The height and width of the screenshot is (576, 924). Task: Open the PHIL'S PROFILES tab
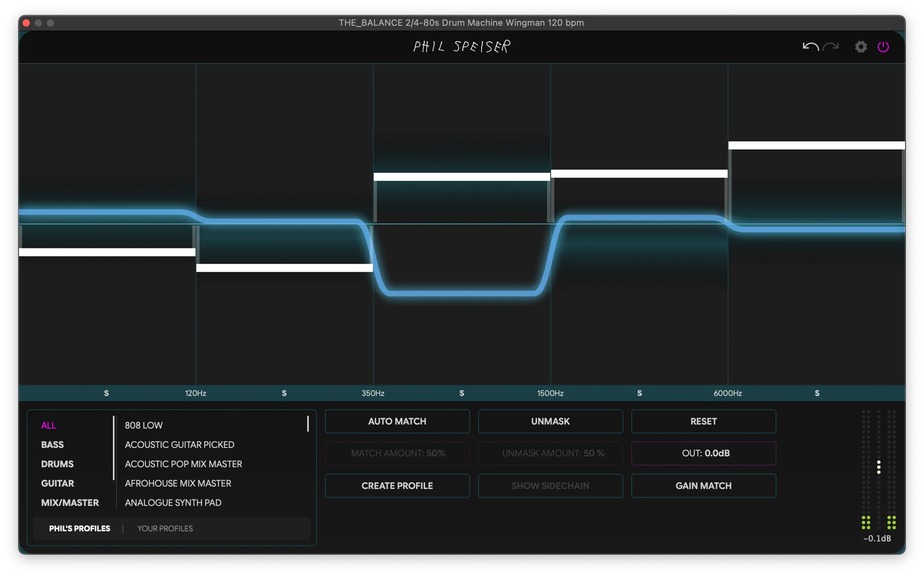pos(79,528)
